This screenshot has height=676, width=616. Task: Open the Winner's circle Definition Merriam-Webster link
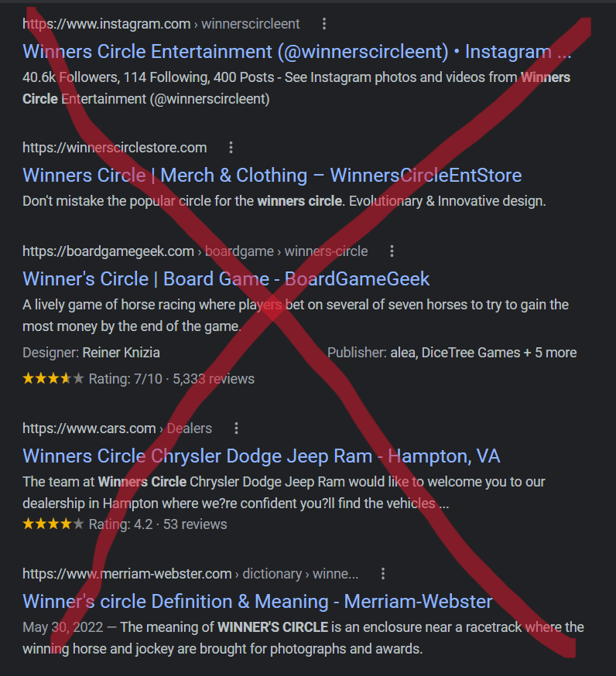[258, 601]
